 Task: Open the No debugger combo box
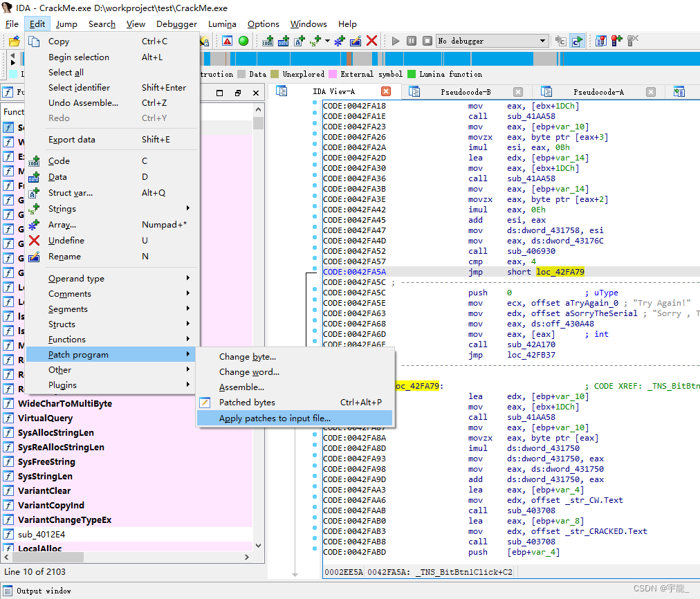pyautogui.click(x=492, y=41)
